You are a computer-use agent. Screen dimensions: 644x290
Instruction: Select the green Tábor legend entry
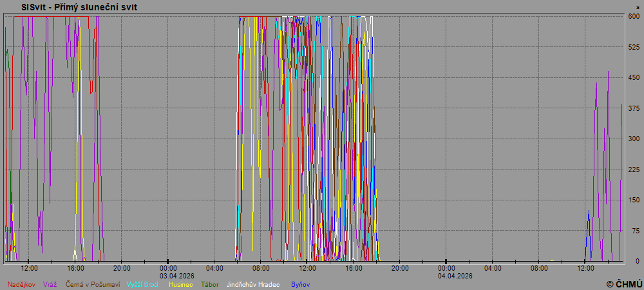[210, 284]
